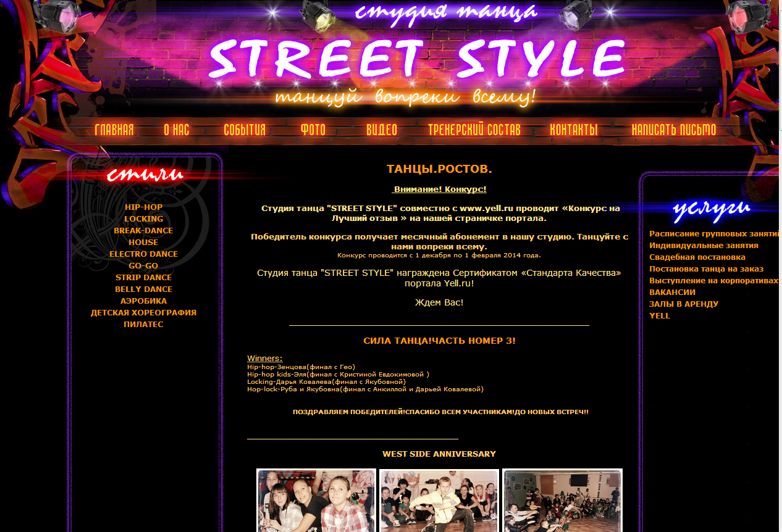Open the СОБЫТИЯ navigation item
Image resolution: width=782 pixels, height=532 pixels.
pyautogui.click(x=245, y=130)
